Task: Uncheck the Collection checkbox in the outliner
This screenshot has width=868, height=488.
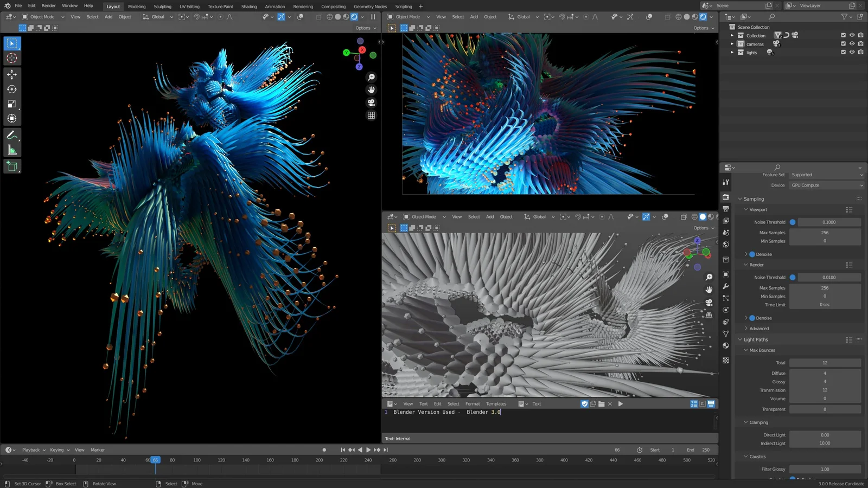Action: (x=843, y=35)
